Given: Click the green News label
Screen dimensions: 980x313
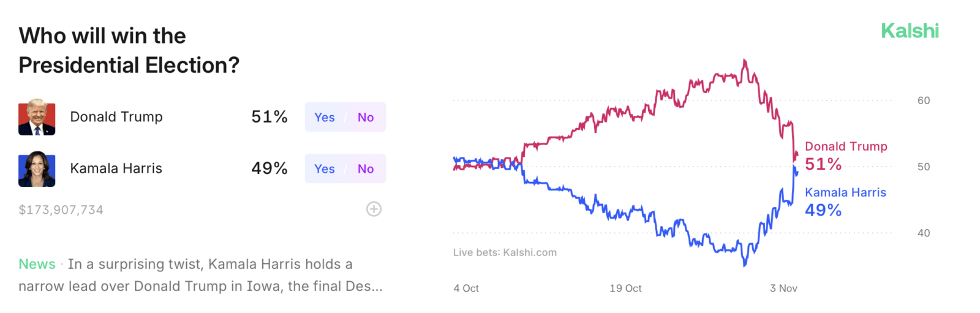Looking at the screenshot, I should [37, 264].
